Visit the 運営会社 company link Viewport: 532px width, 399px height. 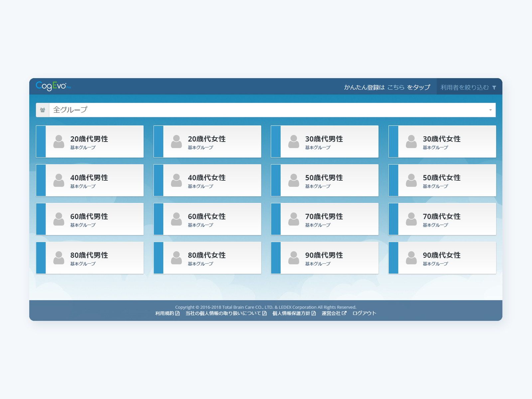pyautogui.click(x=334, y=313)
